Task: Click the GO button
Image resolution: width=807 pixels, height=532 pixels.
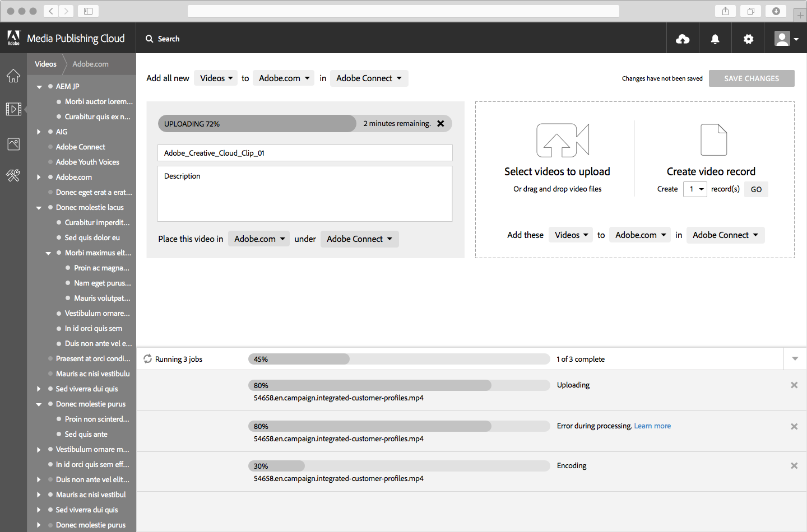Action: click(756, 189)
